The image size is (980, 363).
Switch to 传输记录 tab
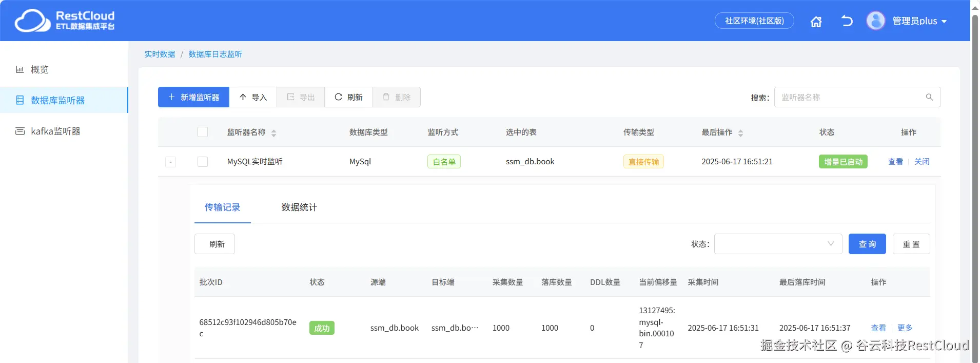222,207
